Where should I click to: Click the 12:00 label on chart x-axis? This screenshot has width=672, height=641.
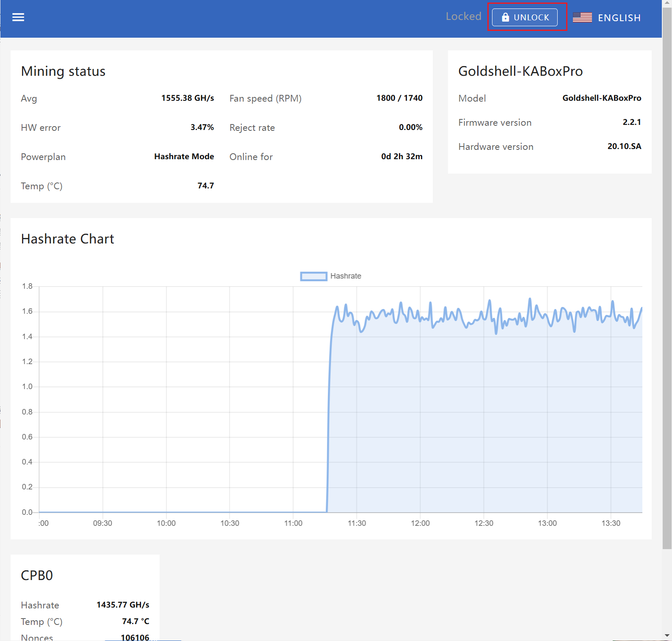(x=420, y=523)
